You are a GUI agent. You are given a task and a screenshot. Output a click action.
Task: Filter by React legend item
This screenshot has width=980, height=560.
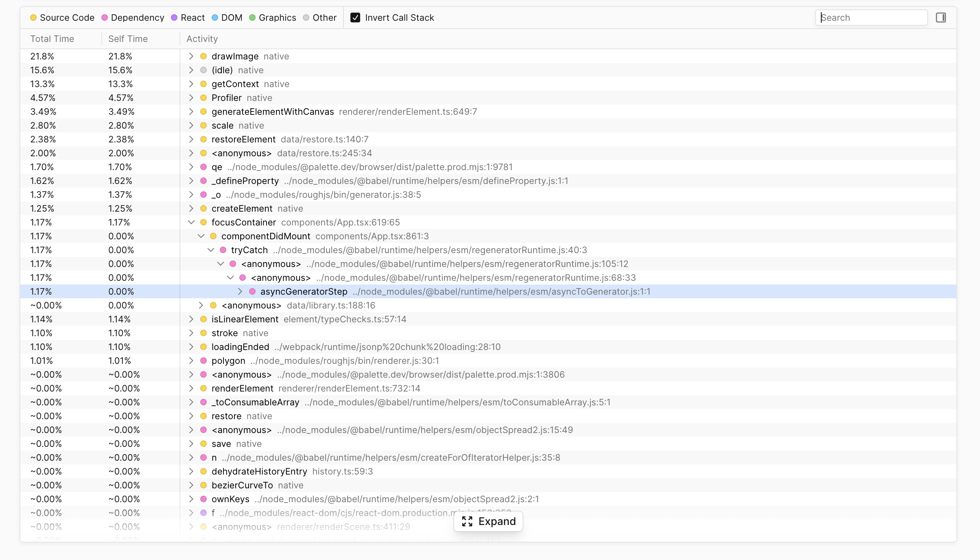pos(188,17)
